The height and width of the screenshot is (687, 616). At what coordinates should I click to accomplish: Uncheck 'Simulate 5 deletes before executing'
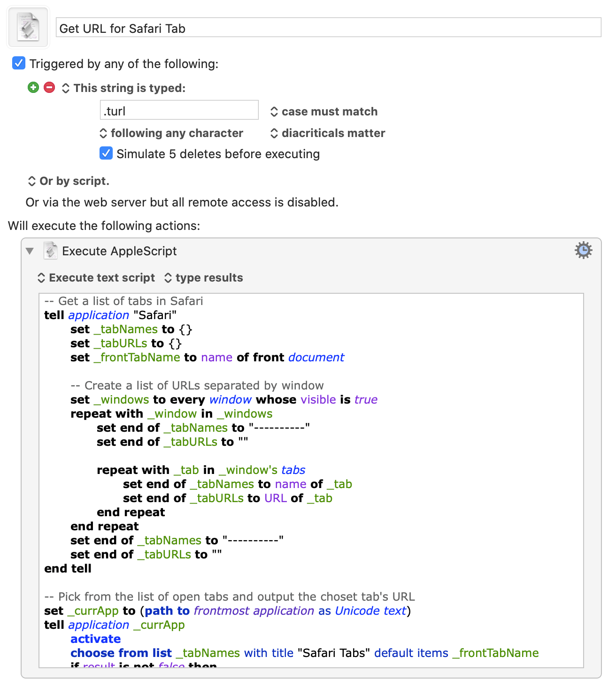pos(106,153)
